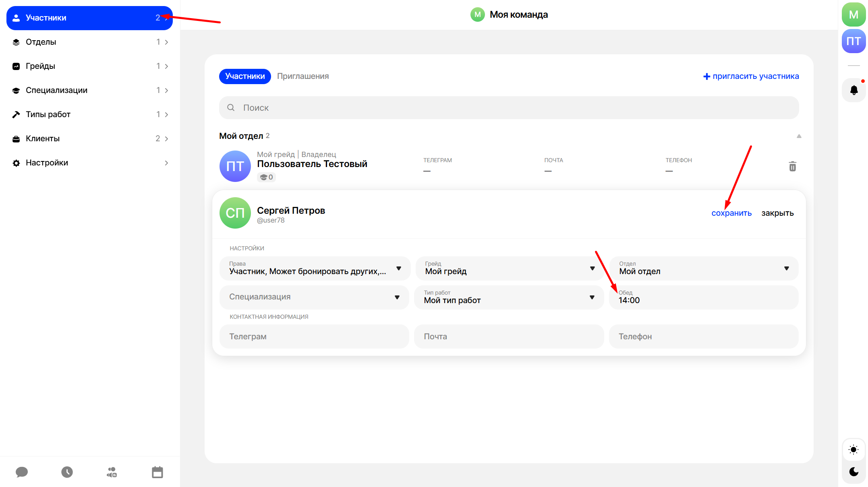The height and width of the screenshot is (487, 868).
Task: Switch to the Приглашения tab
Action: pos(303,76)
